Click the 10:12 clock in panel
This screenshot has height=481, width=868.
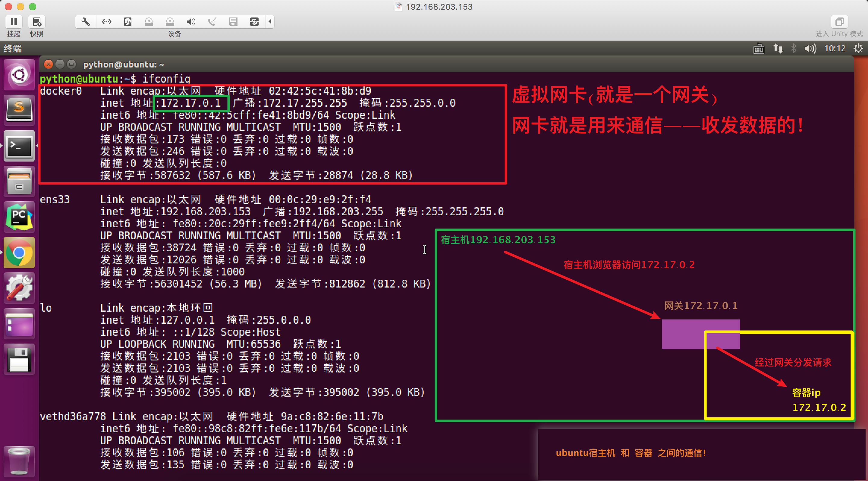tap(835, 49)
